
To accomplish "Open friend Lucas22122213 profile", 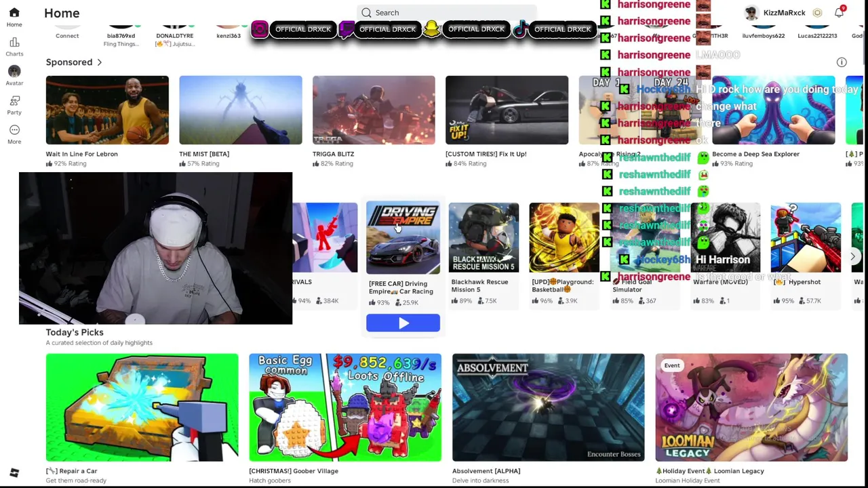I will pyautogui.click(x=817, y=36).
